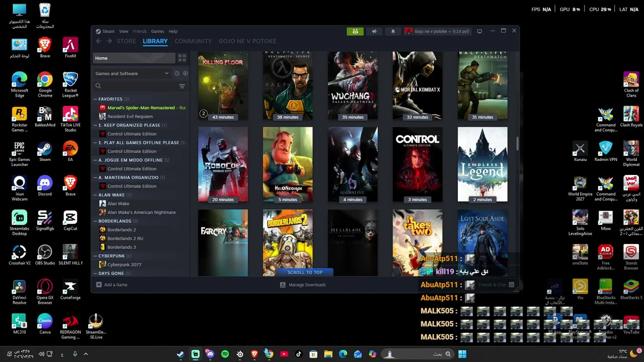Viewport: 644px width, 362px height.
Task: Open Endless Legend game cover
Action: click(482, 164)
